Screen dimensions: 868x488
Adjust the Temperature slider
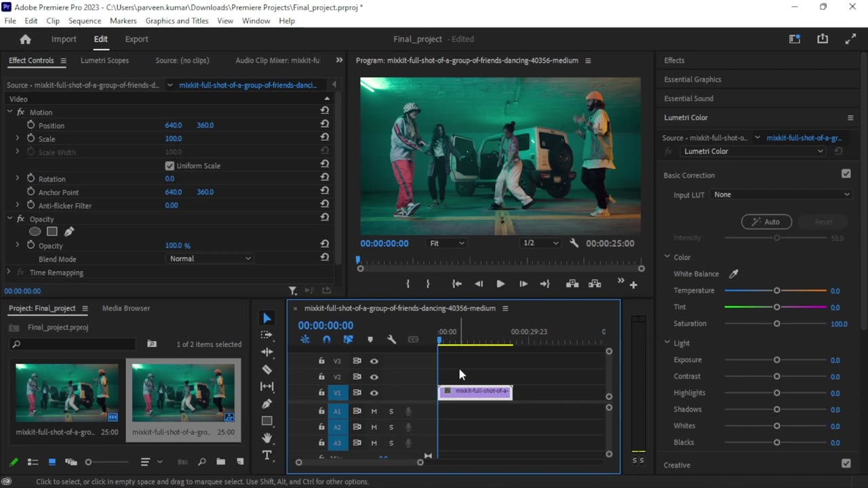click(776, 291)
